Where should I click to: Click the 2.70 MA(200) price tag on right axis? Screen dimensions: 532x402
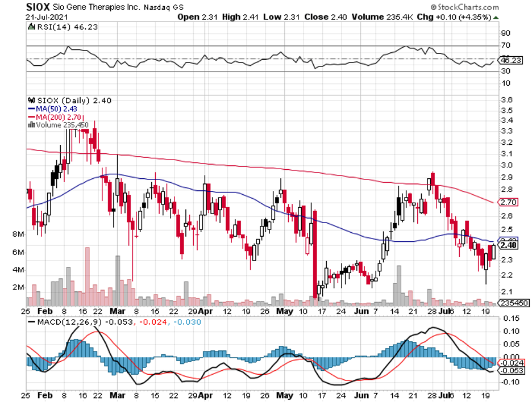pyautogui.click(x=508, y=202)
